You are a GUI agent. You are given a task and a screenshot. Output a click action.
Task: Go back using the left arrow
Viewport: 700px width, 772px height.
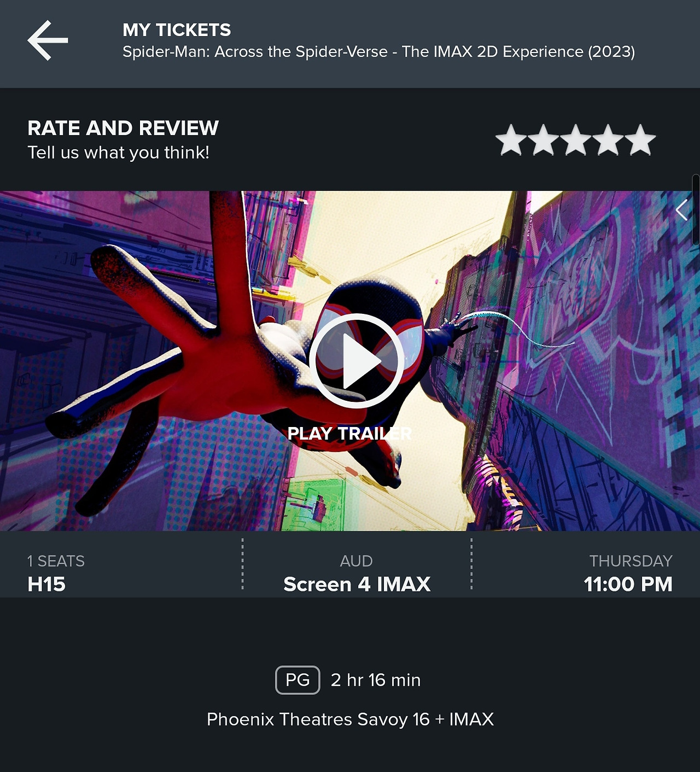(48, 40)
